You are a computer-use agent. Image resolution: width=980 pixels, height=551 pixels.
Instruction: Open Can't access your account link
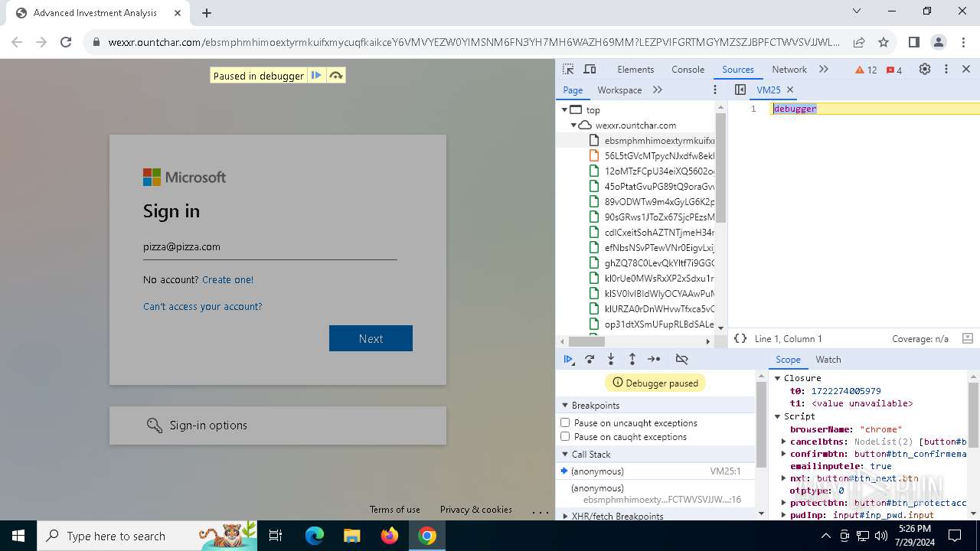click(203, 306)
